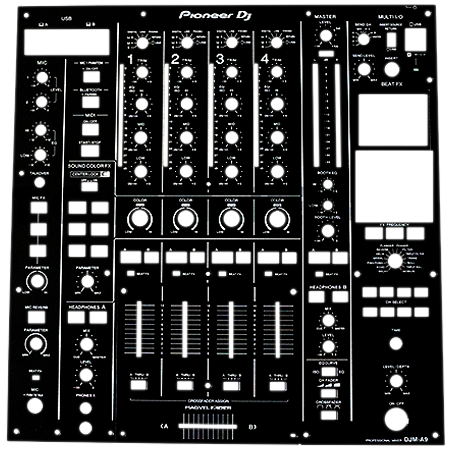Click the SEND LEVEL knob in MULTI I/O

pos(364,69)
